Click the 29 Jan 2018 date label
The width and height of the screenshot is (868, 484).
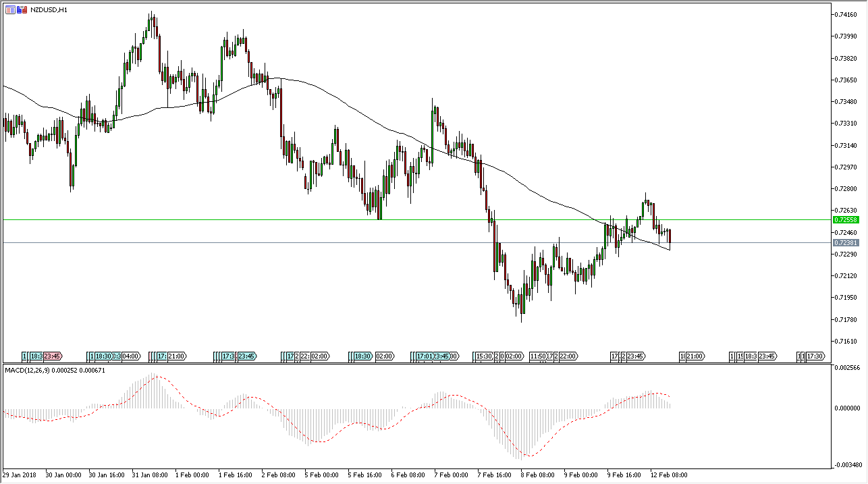tap(20, 475)
